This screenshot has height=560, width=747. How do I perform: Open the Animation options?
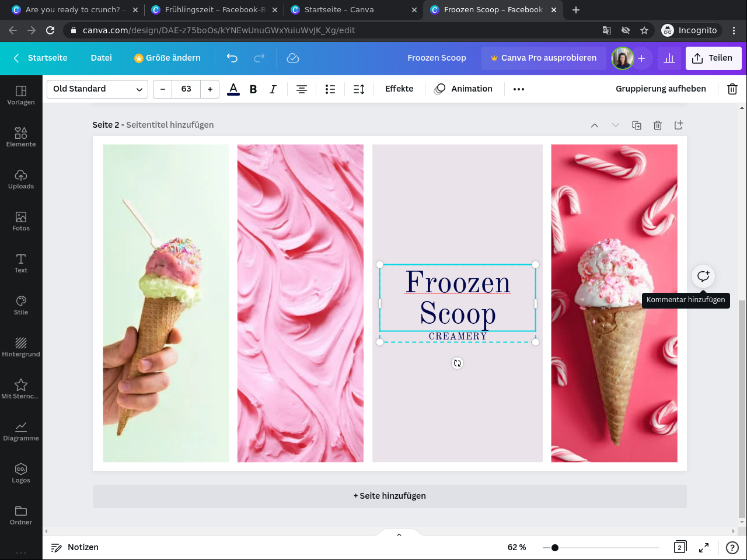(x=463, y=89)
